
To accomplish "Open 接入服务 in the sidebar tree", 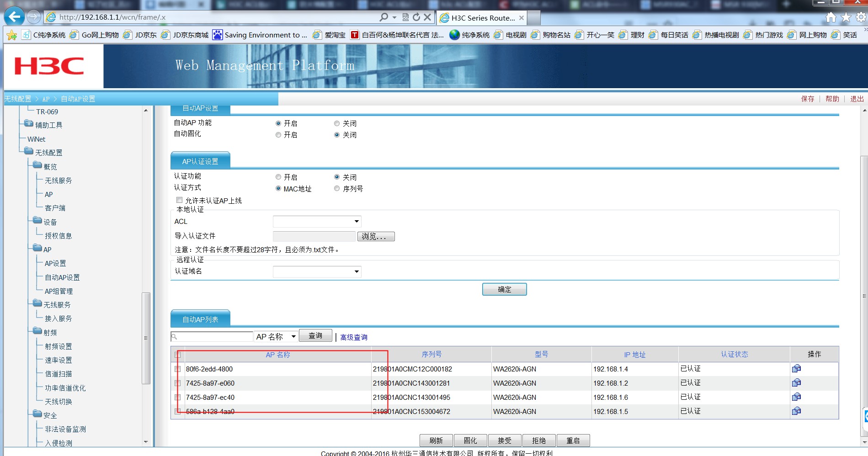I will point(59,318).
